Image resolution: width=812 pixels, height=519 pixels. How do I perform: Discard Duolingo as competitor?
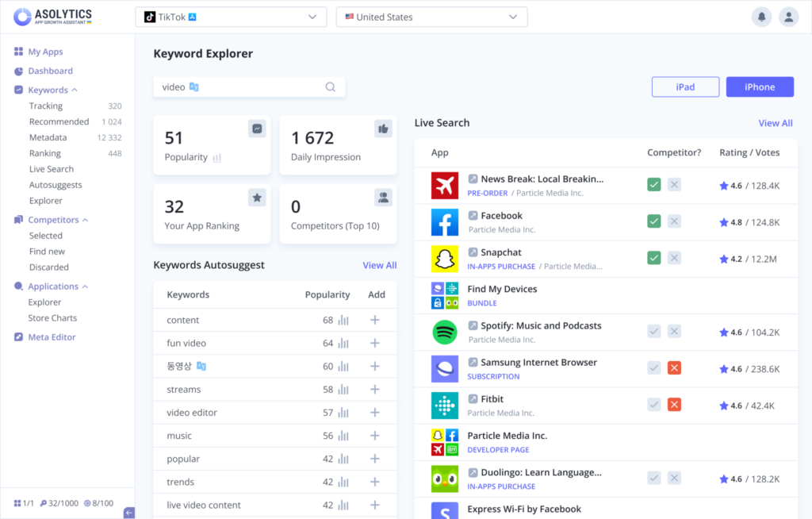click(x=674, y=478)
